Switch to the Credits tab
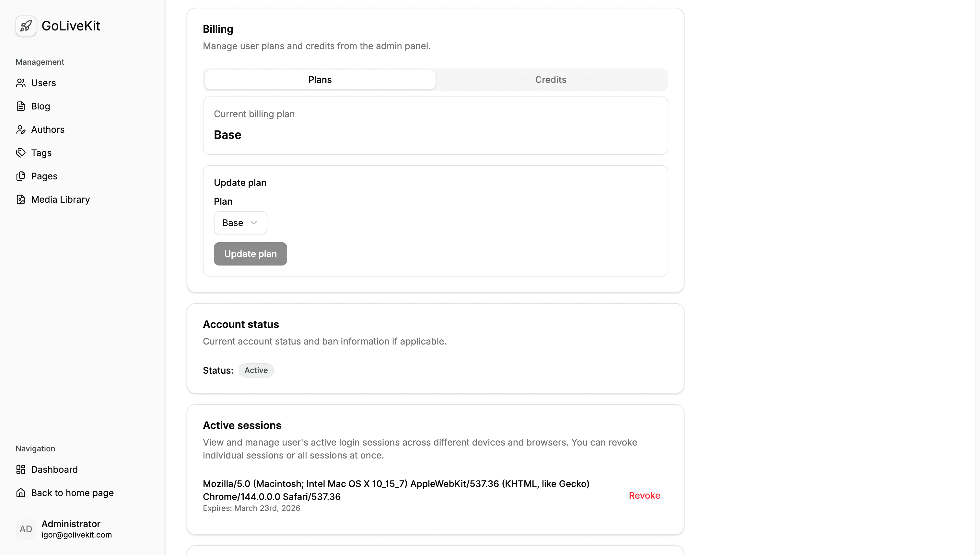Image resolution: width=980 pixels, height=555 pixels. pyautogui.click(x=550, y=80)
